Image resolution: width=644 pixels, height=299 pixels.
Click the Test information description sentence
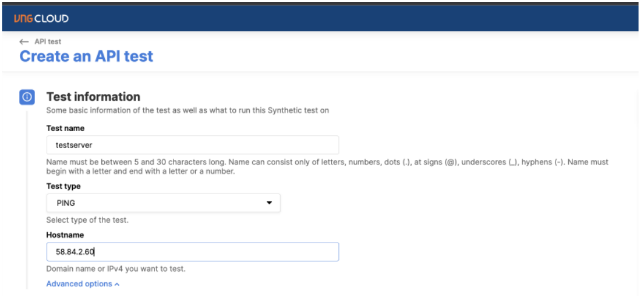(x=187, y=110)
